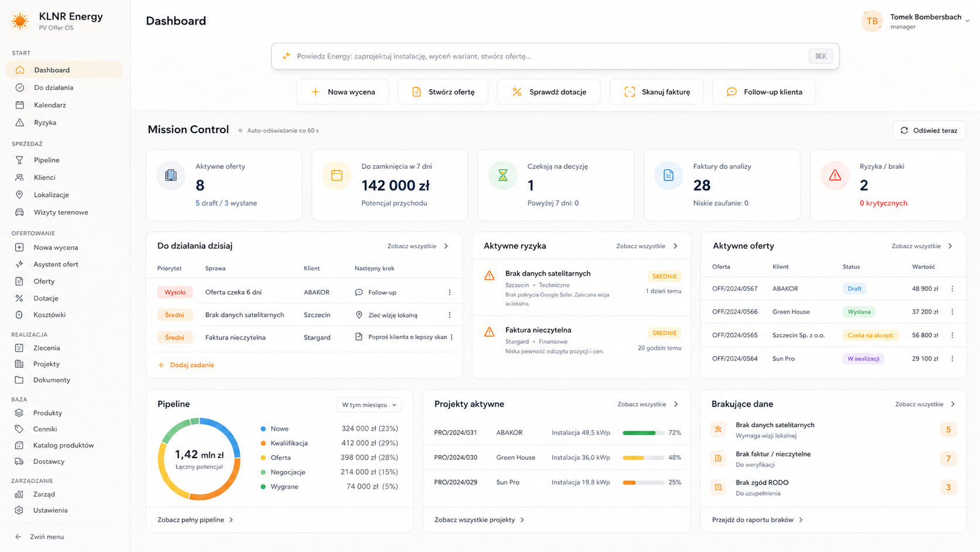
Task: Open the 'W tym miesiącu' pipeline period dropdown
Action: [369, 405]
